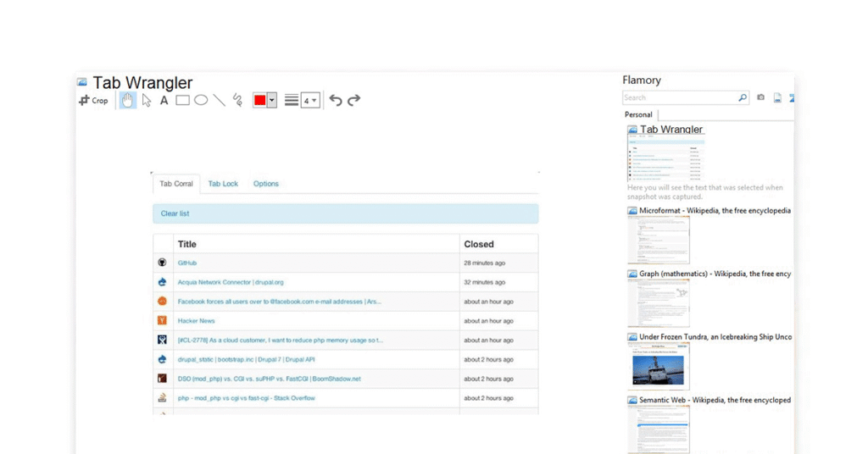Select the arrow pointer tool
The width and height of the screenshot is (868, 454).
point(146,100)
